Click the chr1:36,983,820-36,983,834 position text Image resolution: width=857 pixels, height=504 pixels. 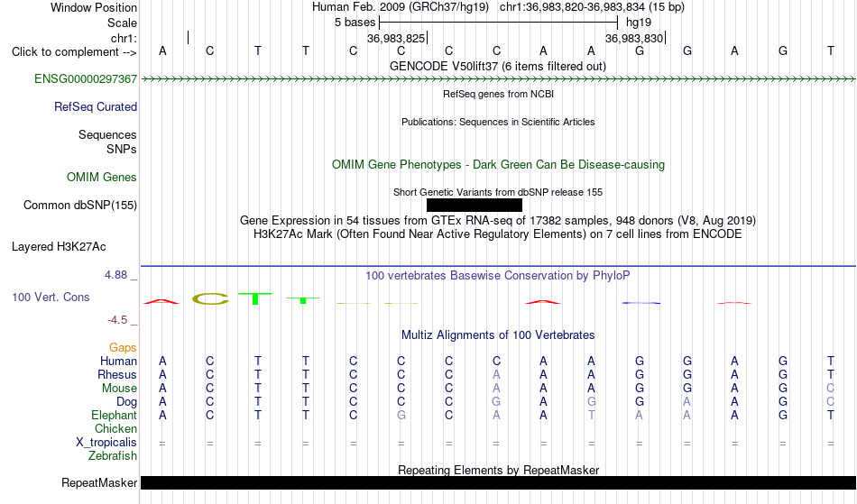[592, 7]
